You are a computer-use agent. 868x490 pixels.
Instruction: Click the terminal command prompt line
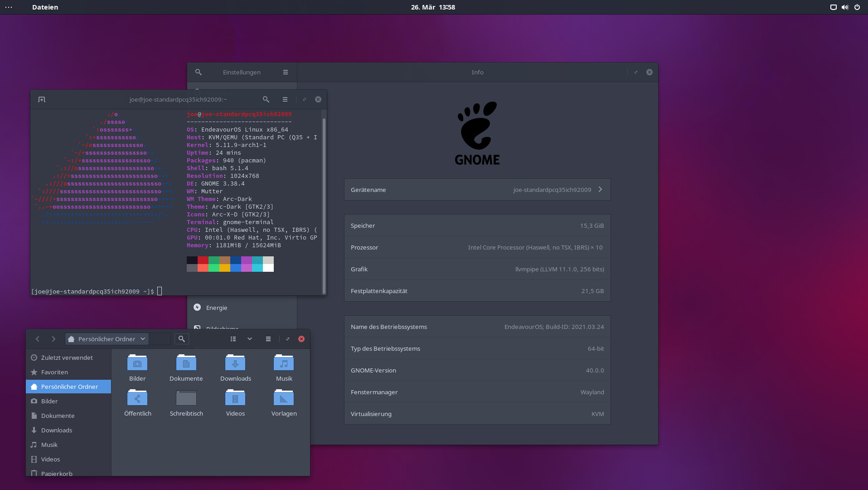coord(97,291)
